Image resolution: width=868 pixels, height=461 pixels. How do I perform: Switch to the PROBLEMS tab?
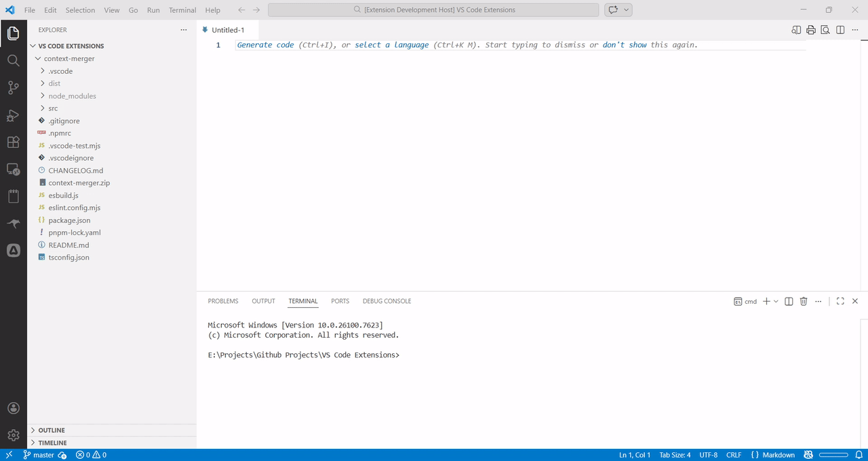point(222,301)
